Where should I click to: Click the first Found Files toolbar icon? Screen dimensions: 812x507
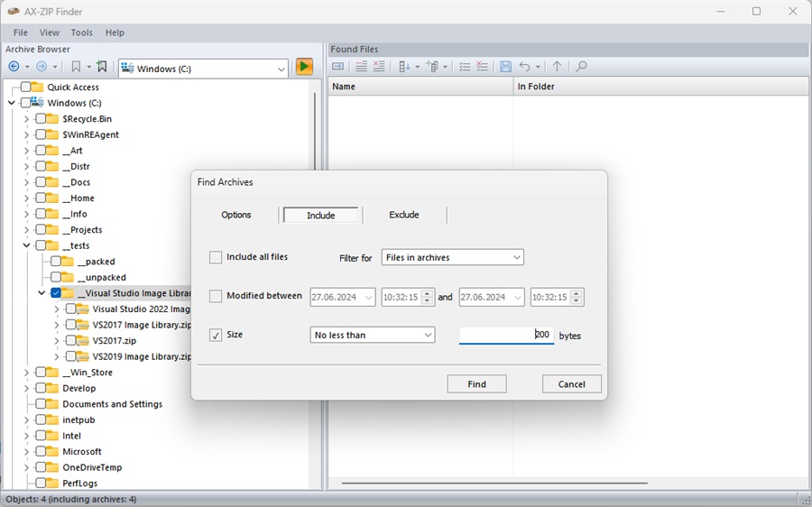point(337,66)
